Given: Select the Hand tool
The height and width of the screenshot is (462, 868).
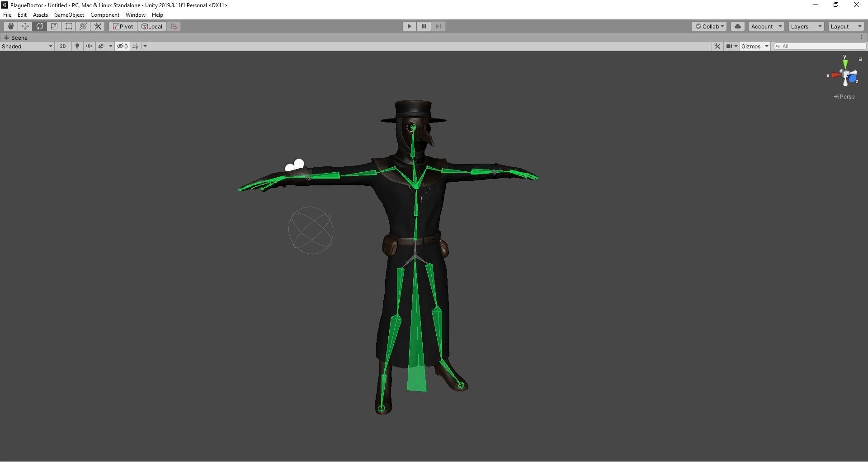Looking at the screenshot, I should click(11, 26).
